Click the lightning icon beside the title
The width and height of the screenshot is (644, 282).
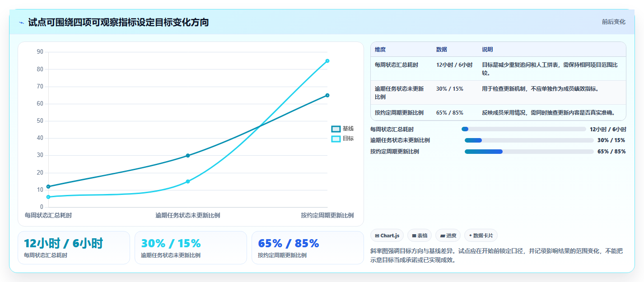22,23
